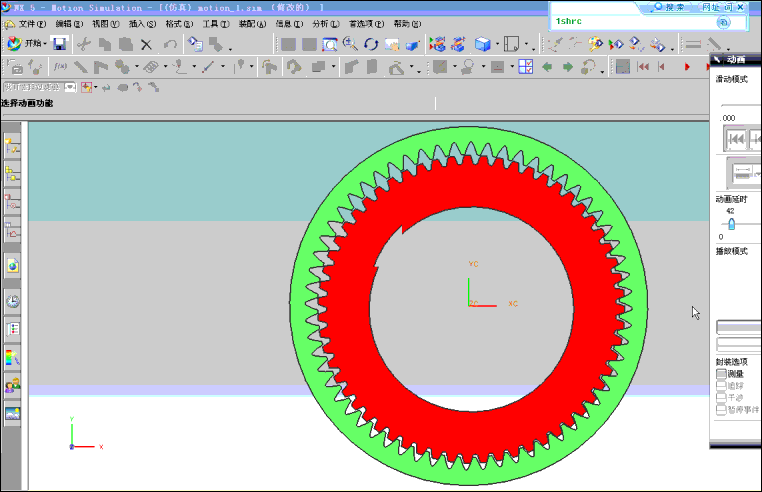Open the 工具 menu
This screenshot has width=762, height=492.
[x=216, y=24]
